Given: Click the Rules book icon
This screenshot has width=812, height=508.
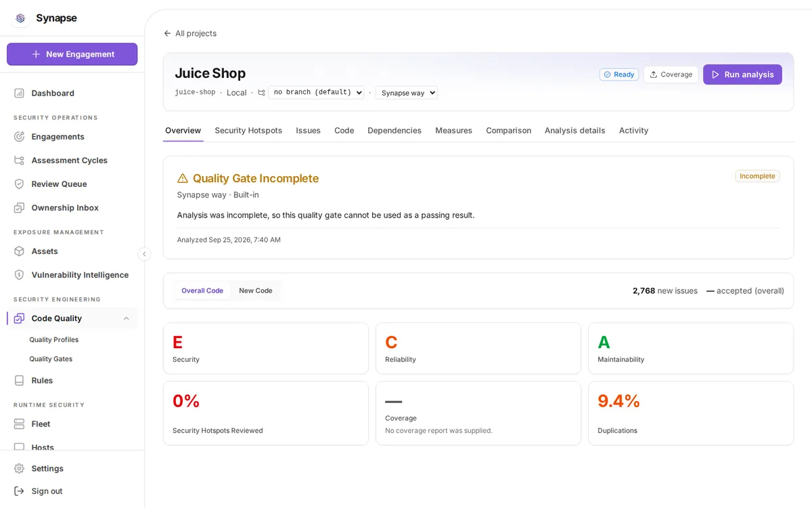Looking at the screenshot, I should (x=19, y=381).
